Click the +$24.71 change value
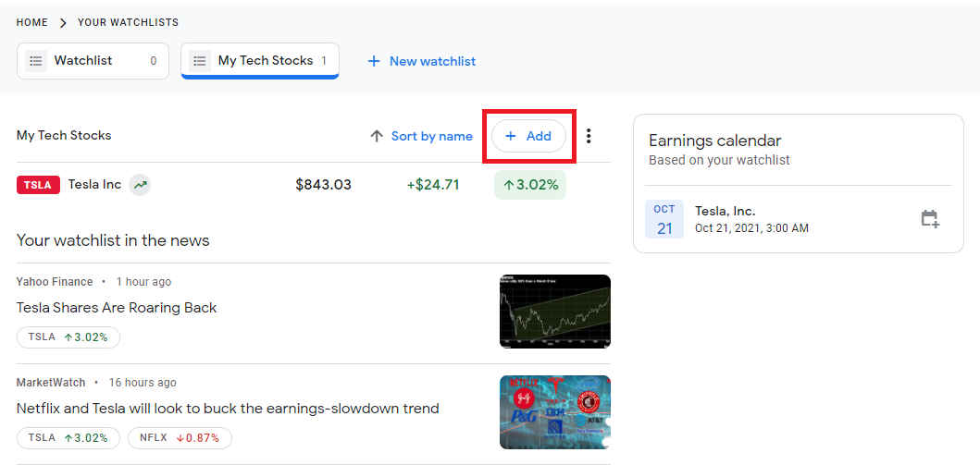The width and height of the screenshot is (980, 465). click(x=432, y=185)
